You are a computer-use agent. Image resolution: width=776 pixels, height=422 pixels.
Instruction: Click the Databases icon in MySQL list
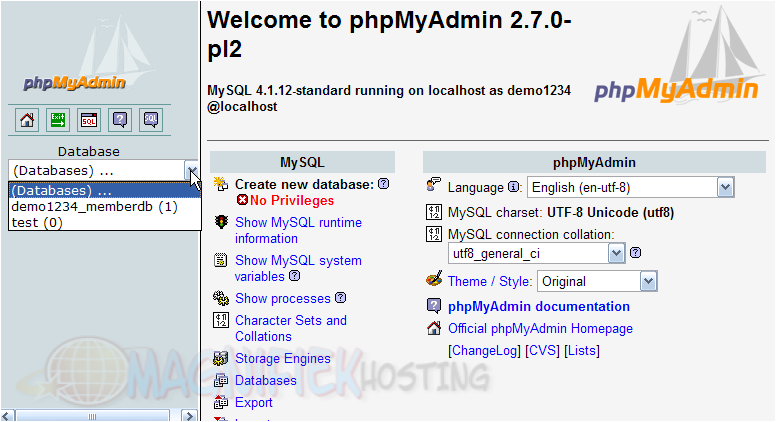point(221,380)
